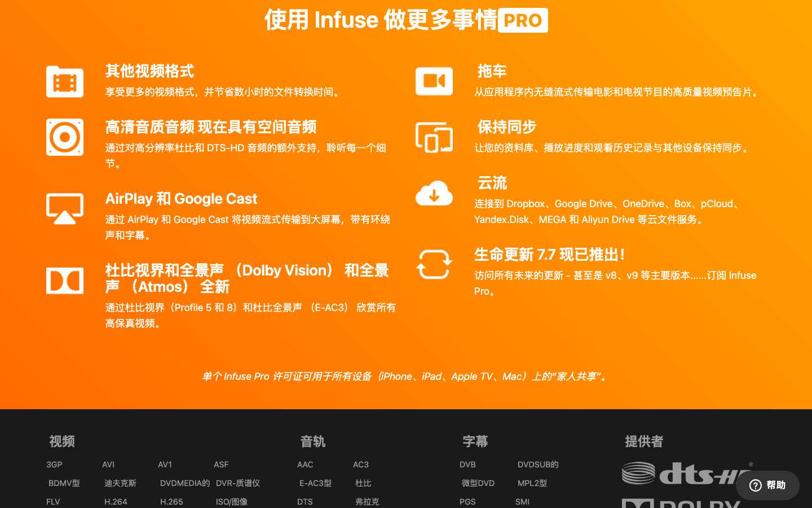The width and height of the screenshot is (812, 508).
Task: Click the FLV video format
Action: click(53, 502)
